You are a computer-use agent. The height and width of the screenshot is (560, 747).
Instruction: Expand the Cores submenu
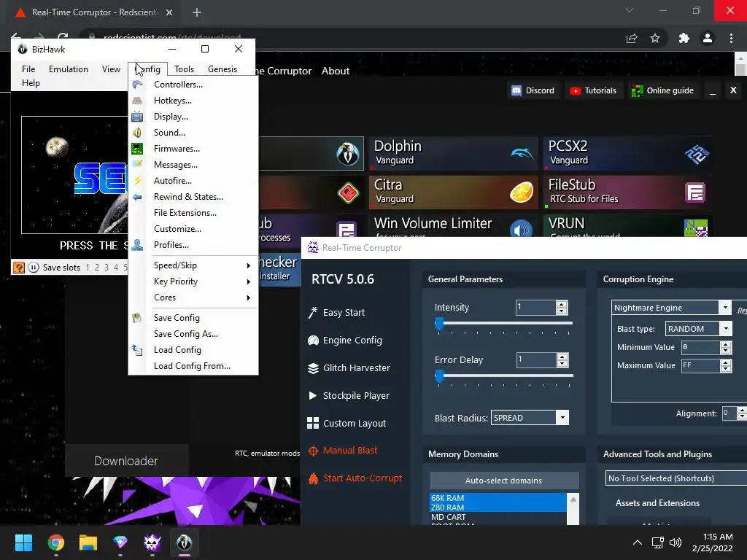(x=193, y=297)
